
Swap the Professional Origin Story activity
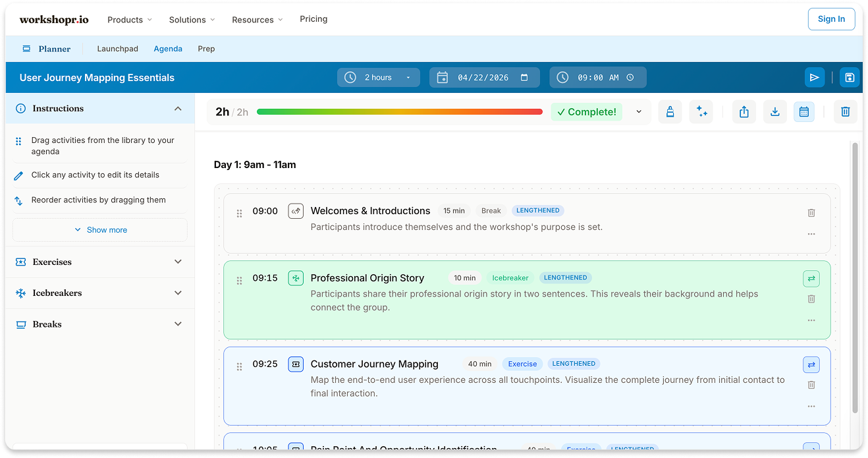811,279
